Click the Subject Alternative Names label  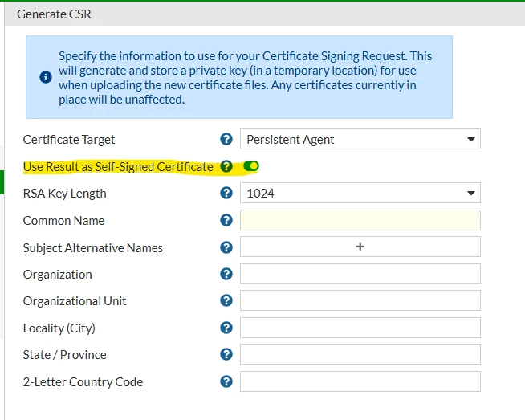(x=93, y=248)
